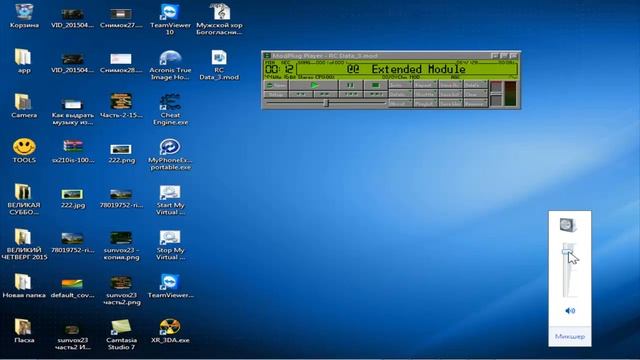Select the default_cov... image file
Image resolution: width=640 pixels, height=360 pixels.
coord(73,287)
